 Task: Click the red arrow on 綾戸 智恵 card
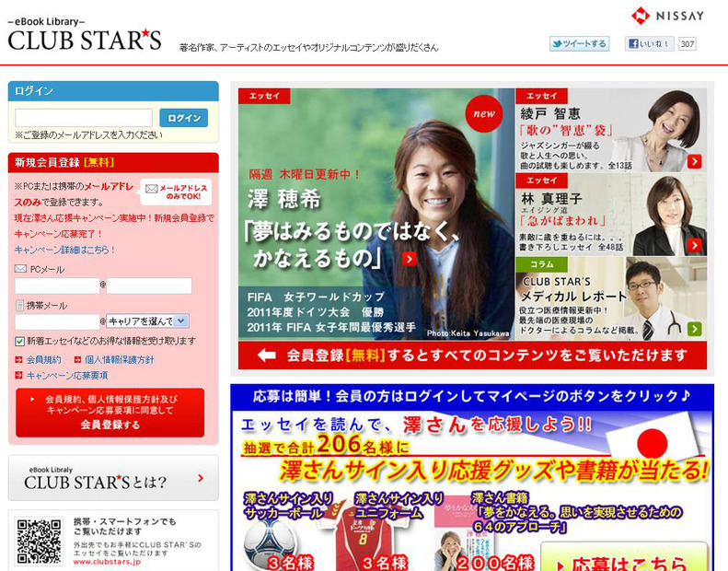[x=694, y=162]
